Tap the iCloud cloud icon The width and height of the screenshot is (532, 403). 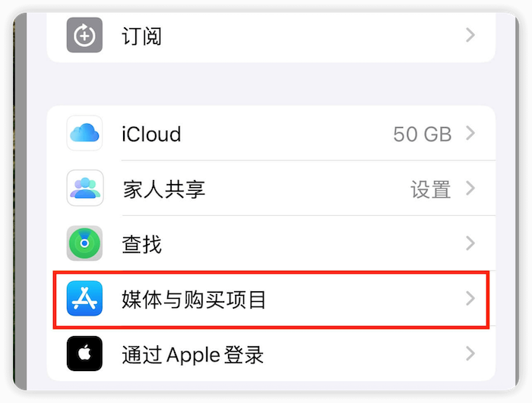84,133
